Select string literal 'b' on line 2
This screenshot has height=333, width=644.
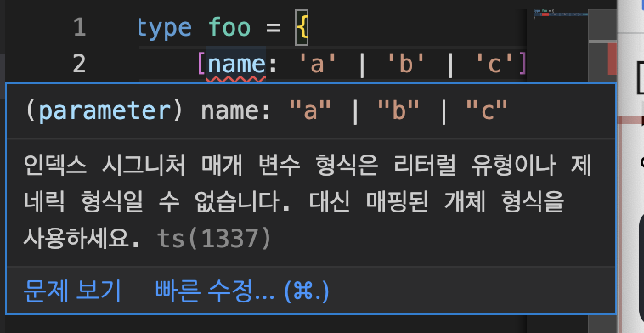click(x=405, y=65)
